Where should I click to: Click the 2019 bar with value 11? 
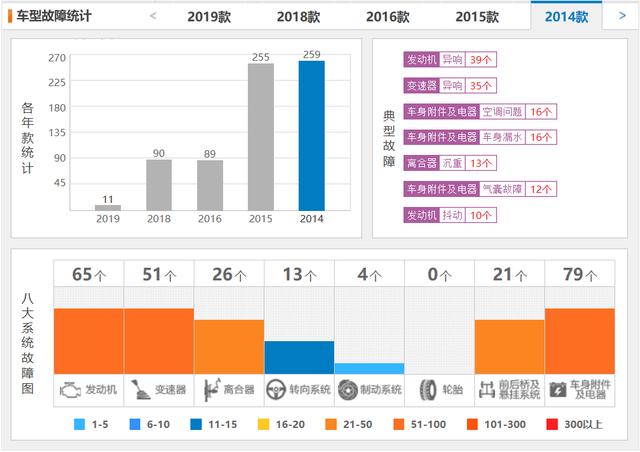tap(108, 207)
